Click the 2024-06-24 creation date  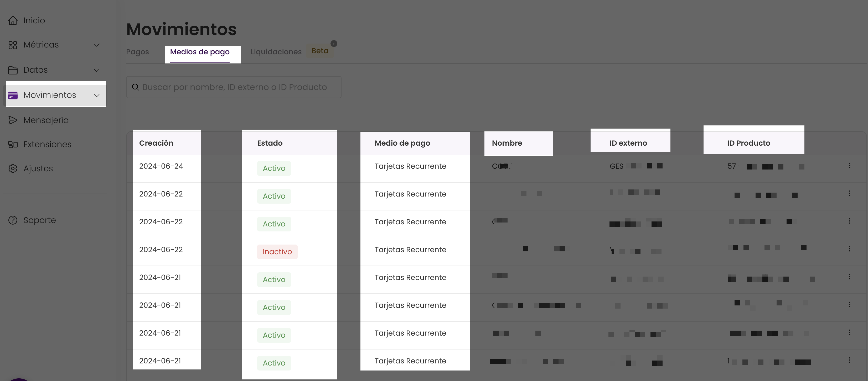pos(161,166)
